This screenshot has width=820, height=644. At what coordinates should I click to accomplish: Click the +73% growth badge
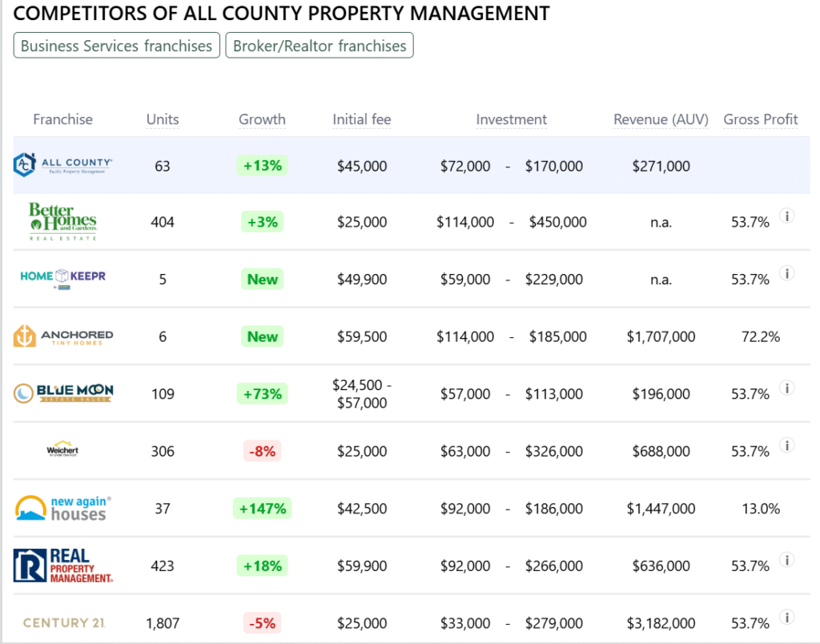click(262, 393)
